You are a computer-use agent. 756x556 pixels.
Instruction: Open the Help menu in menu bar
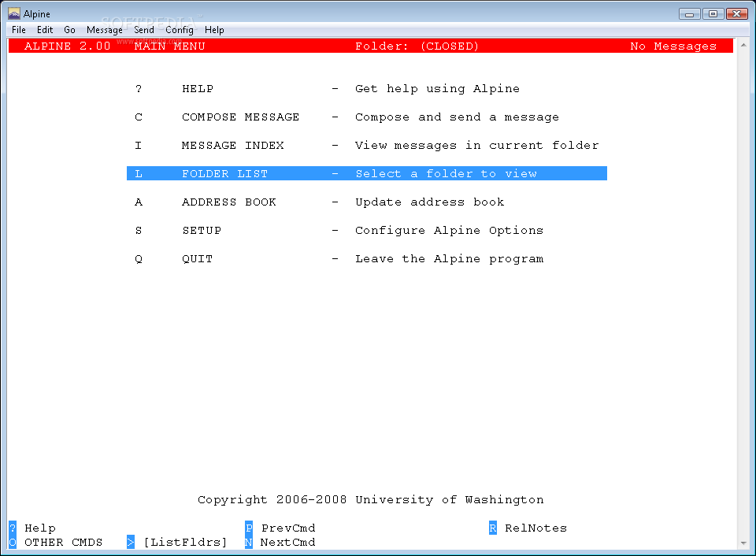[x=214, y=30]
